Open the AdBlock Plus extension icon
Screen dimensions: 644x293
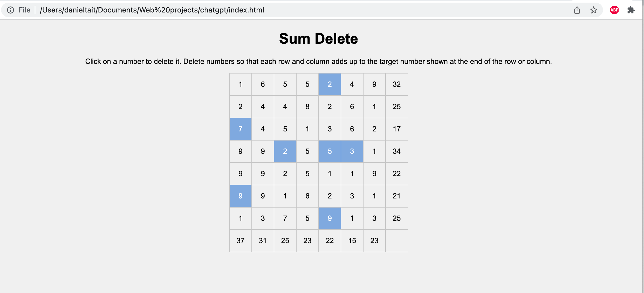[614, 10]
